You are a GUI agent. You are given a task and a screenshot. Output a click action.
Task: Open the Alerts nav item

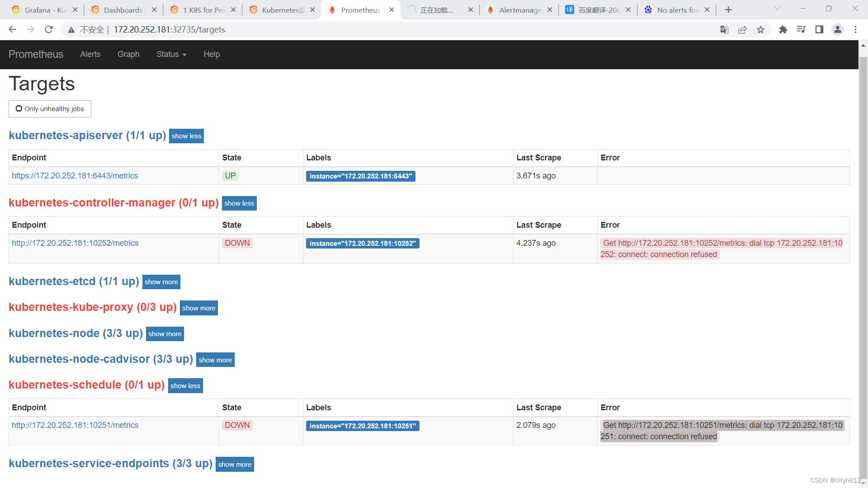pyautogui.click(x=90, y=54)
